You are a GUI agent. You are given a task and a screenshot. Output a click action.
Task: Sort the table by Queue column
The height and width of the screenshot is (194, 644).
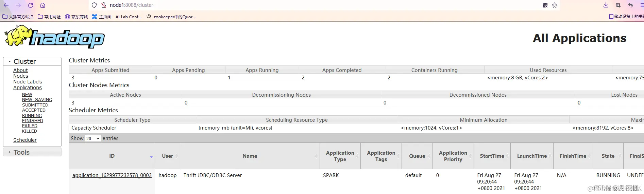click(417, 156)
